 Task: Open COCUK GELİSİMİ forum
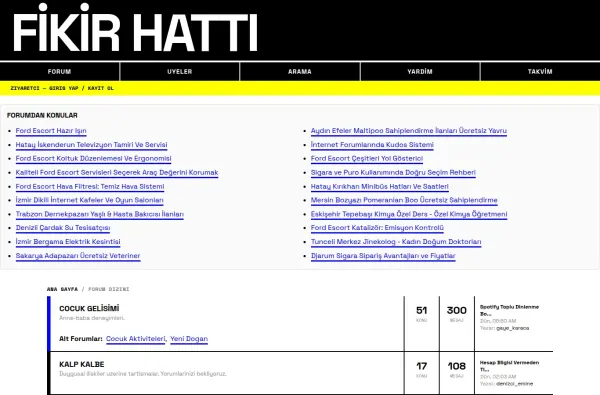click(89, 308)
